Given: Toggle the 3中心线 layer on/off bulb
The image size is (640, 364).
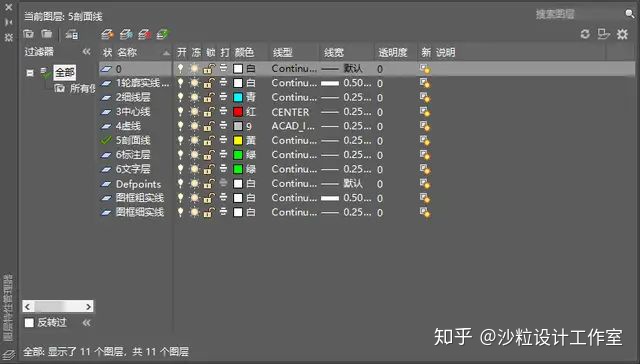Looking at the screenshot, I should point(181,111).
